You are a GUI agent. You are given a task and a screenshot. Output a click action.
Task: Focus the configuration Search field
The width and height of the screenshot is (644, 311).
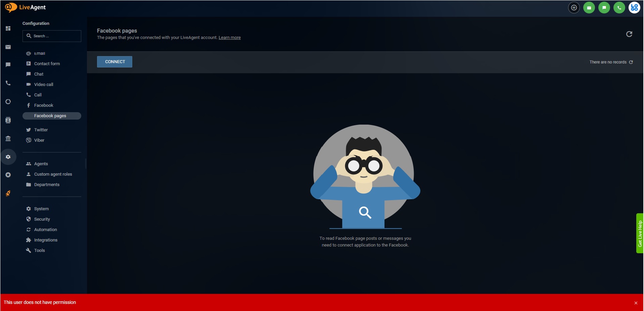(x=52, y=36)
